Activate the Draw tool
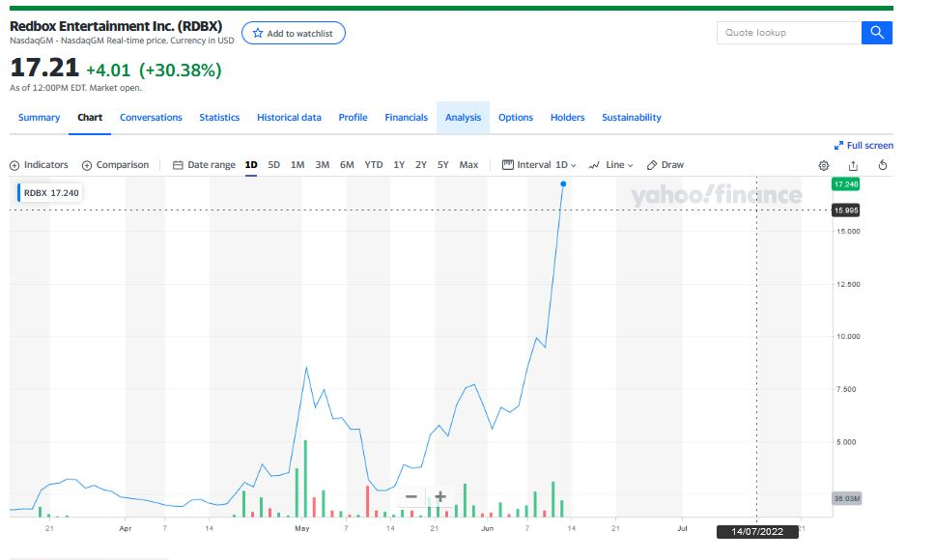This screenshot has width=934, height=560. (x=665, y=165)
